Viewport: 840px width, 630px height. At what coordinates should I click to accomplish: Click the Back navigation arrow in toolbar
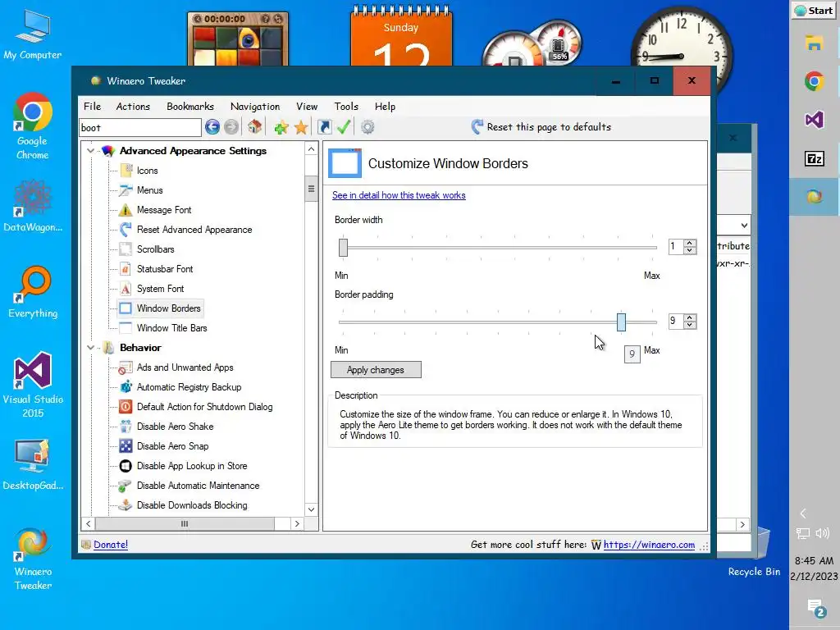click(212, 127)
